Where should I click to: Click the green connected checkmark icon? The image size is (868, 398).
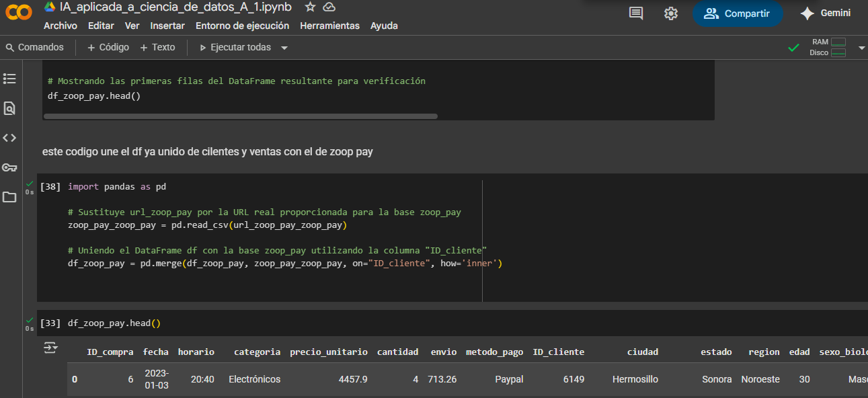pyautogui.click(x=794, y=48)
